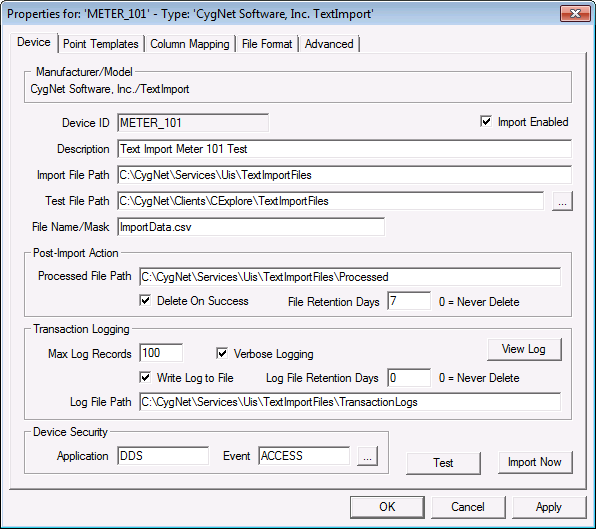Edit the File Retention Days field

(x=409, y=301)
